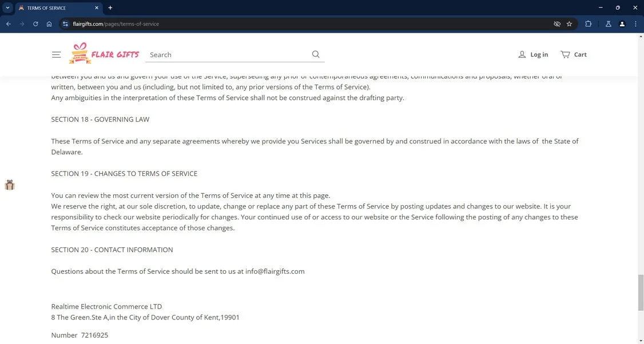This screenshot has height=344, width=644.
Task: Open the browser profile avatar
Action: tap(622, 24)
